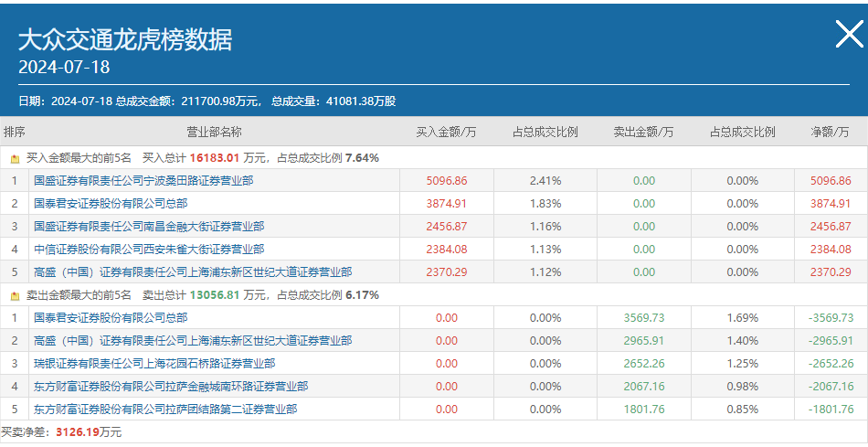Click the 1.25% proportion cell
This screenshot has width=868, height=447.
coord(742,364)
